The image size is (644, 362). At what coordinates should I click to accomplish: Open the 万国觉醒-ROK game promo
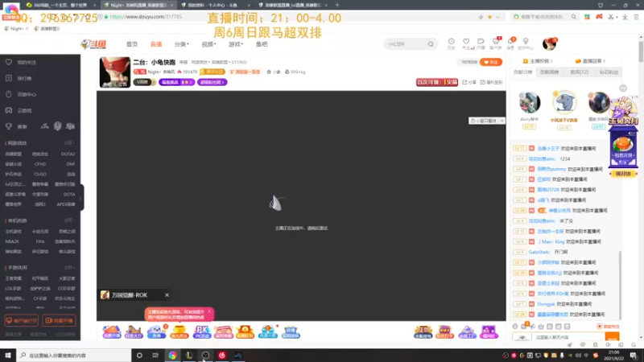(x=130, y=295)
